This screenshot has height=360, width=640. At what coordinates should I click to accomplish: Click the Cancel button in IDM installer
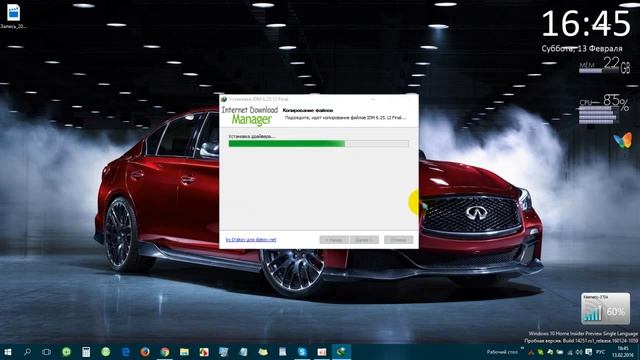coord(398,240)
